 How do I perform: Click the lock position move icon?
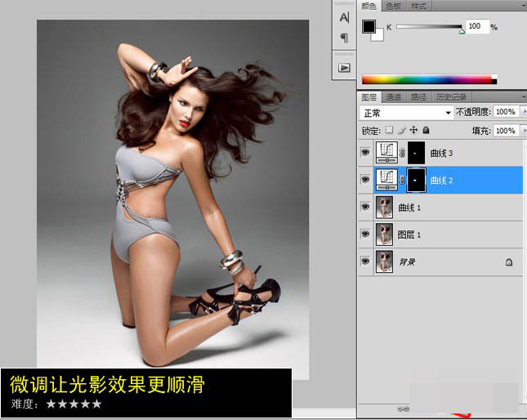(413, 130)
